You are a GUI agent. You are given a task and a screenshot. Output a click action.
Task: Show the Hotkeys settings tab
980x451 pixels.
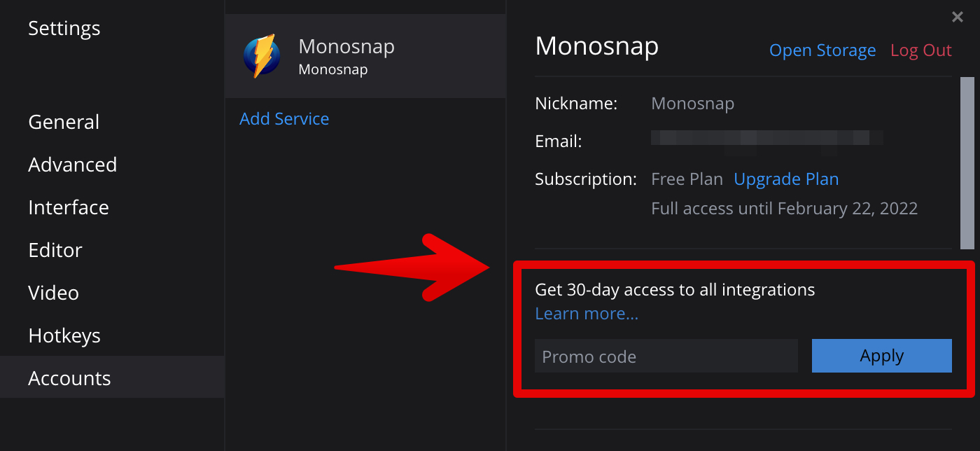point(64,335)
